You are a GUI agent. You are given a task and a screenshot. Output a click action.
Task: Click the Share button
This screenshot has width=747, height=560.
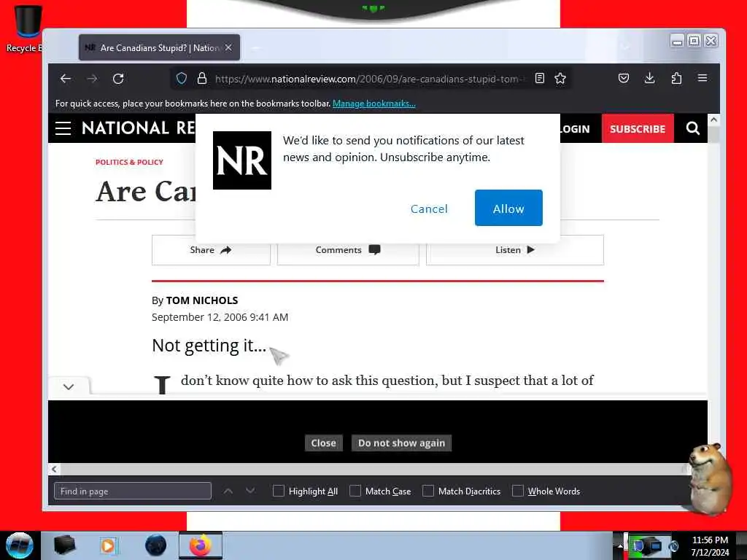coord(211,250)
